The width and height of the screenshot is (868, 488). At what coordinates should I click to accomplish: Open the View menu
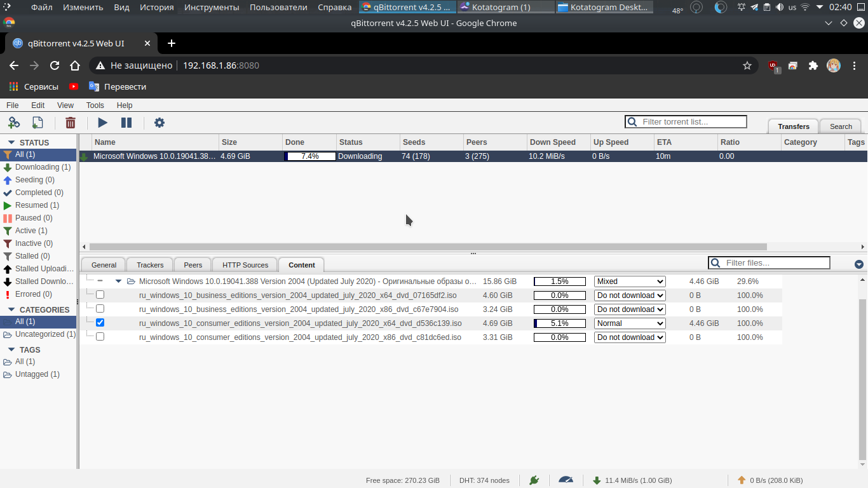65,105
